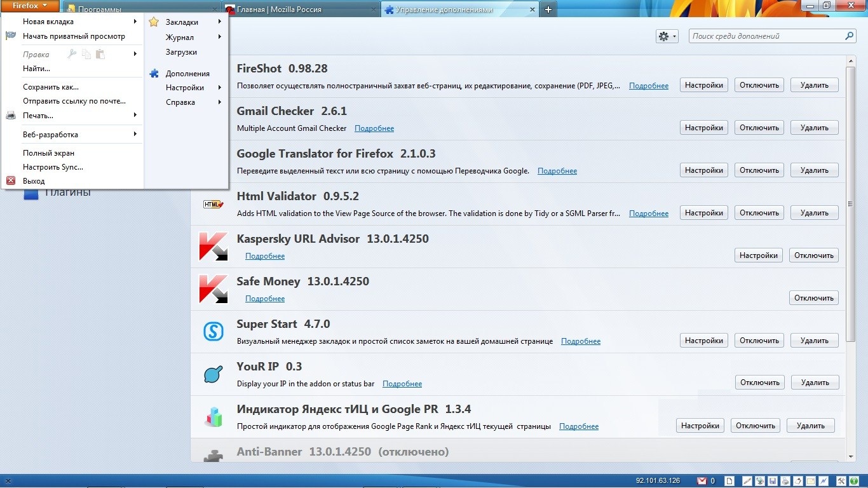The width and height of the screenshot is (868, 488).
Task: Disable Html Validator with Отключить
Action: coord(759,213)
